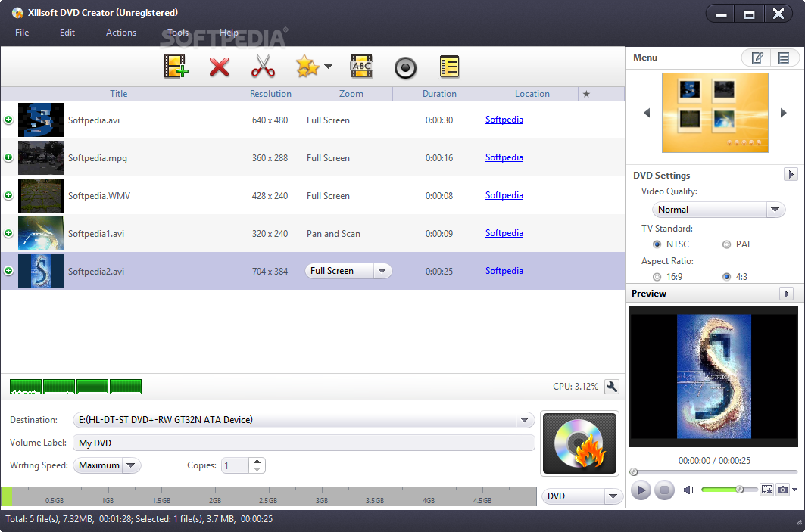Click the star Effects icon
This screenshot has width=805, height=532.
pyautogui.click(x=307, y=67)
